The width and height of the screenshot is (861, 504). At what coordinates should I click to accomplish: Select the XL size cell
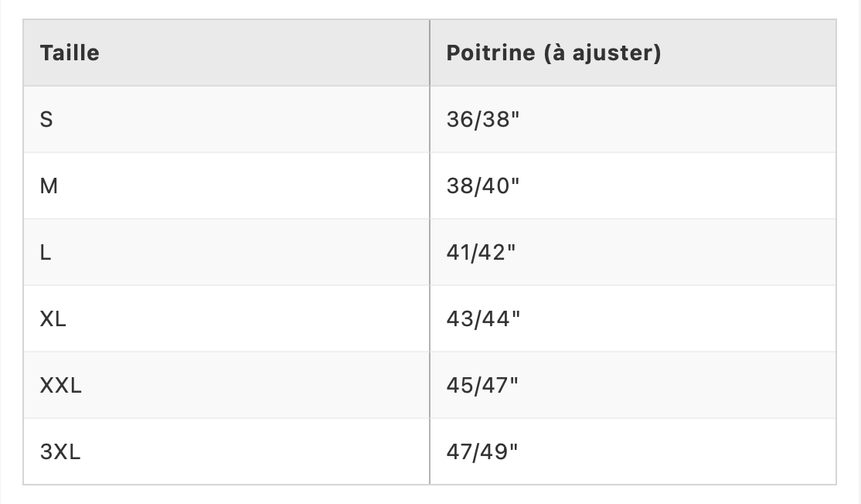[x=53, y=319]
